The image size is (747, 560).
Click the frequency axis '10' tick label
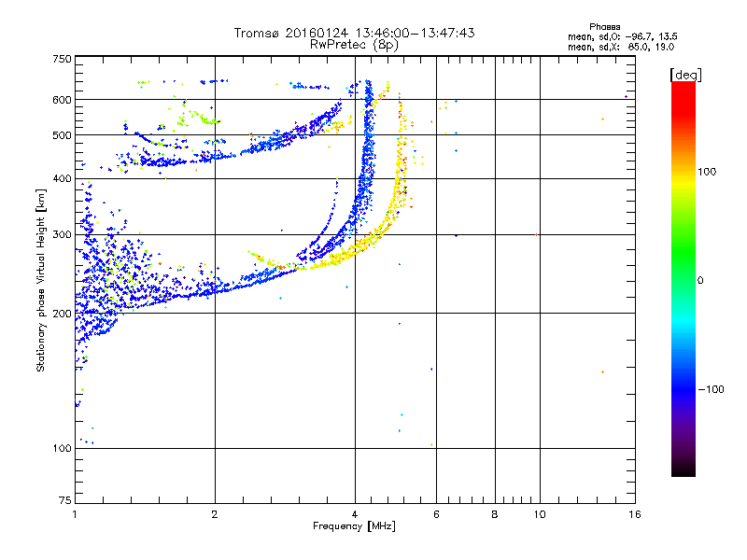[540, 514]
